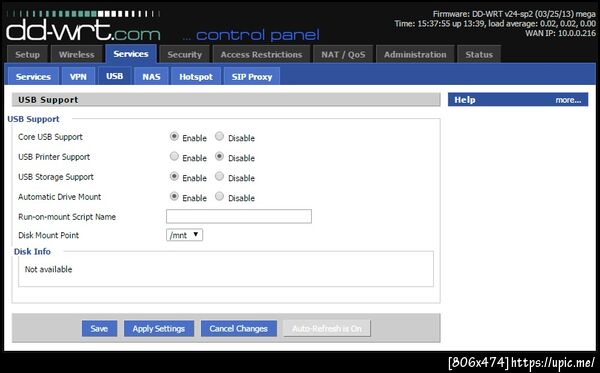Click the Automatic Drive Mount label
The image size is (600, 373).
point(59,197)
